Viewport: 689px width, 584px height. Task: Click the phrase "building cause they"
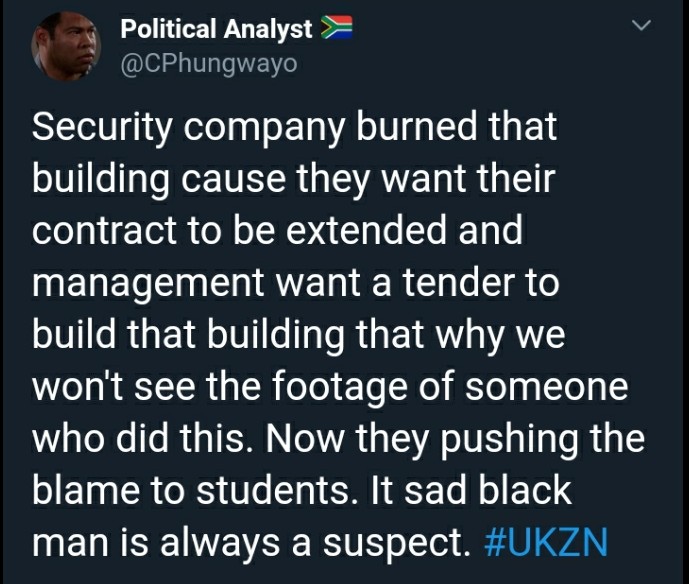(x=200, y=181)
